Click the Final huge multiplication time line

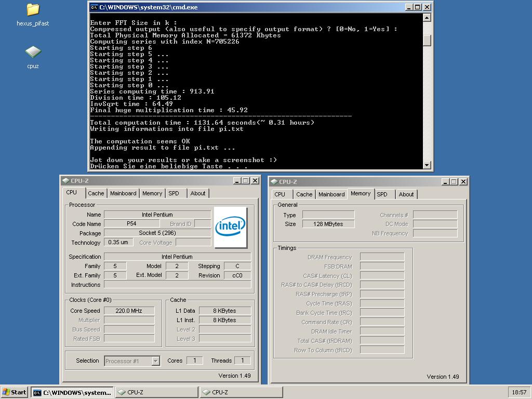[169, 110]
